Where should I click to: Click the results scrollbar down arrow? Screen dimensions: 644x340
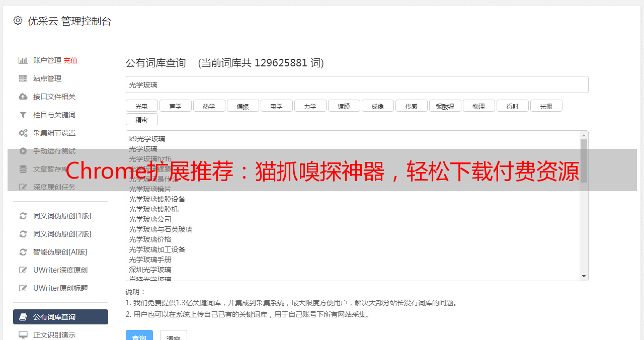584,276
